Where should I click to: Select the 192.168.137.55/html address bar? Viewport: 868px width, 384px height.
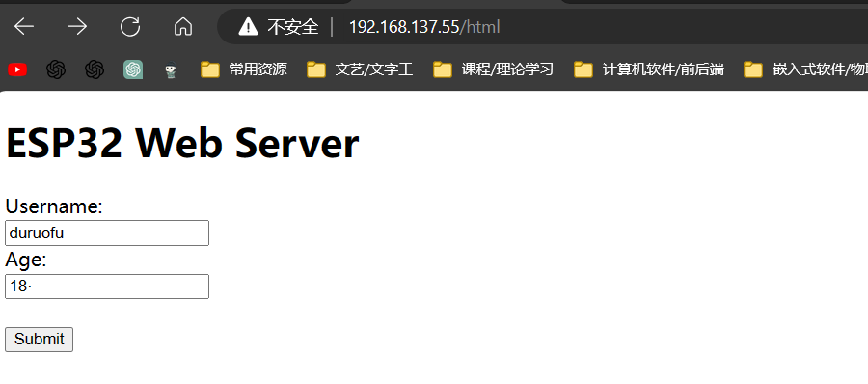pos(424,27)
